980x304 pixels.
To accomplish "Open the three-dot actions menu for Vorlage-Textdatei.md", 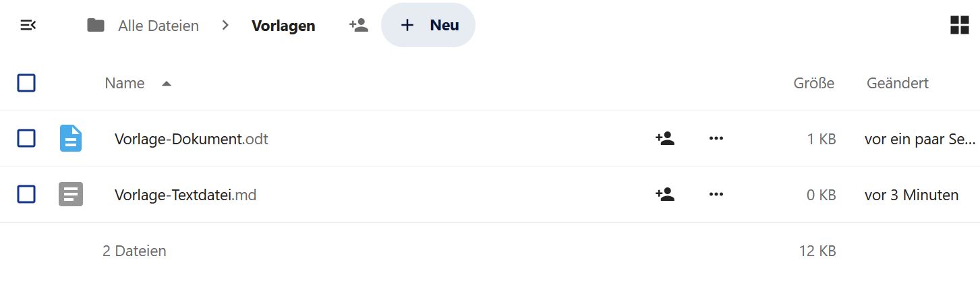I will pyautogui.click(x=716, y=195).
